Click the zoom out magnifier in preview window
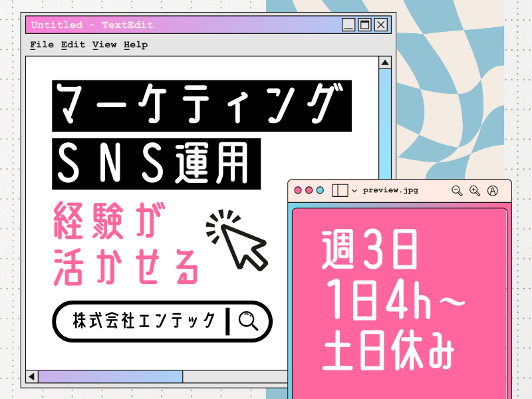This screenshot has height=399, width=532. coord(457,190)
